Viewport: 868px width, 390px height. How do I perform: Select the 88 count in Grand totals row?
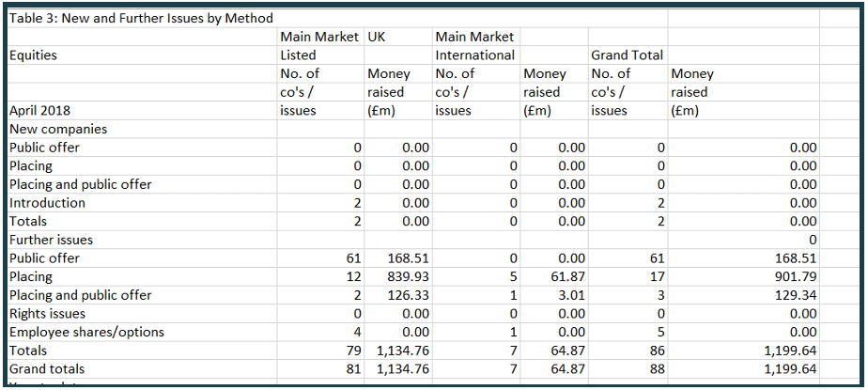point(656,369)
